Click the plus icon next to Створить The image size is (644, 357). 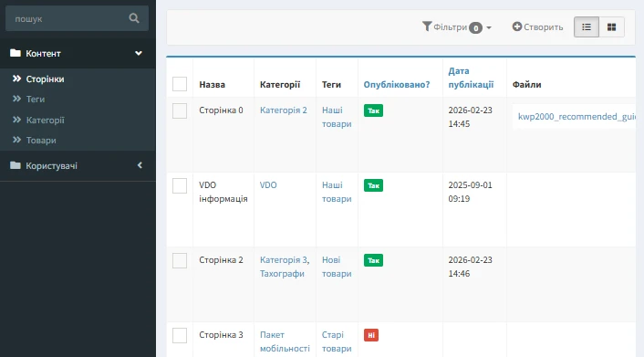[516, 26]
